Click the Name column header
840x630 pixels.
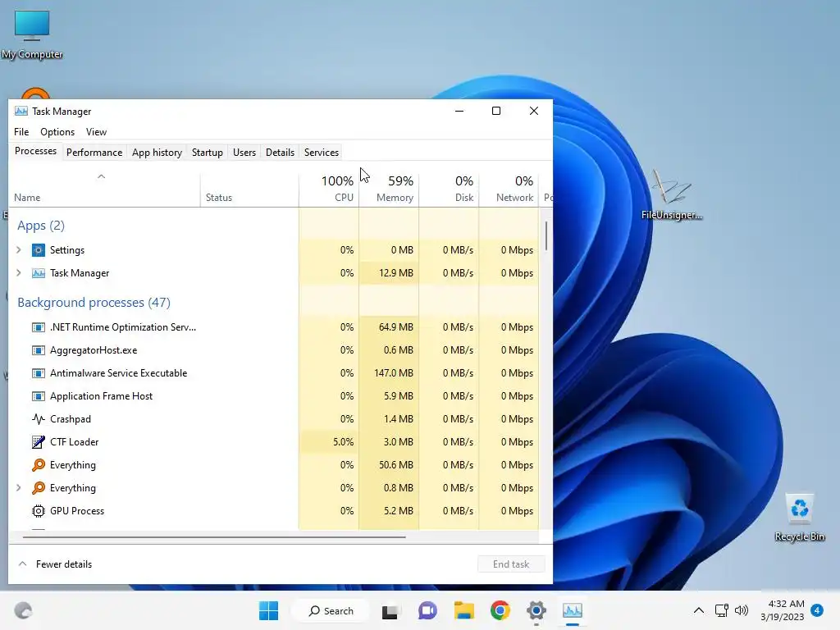point(104,189)
